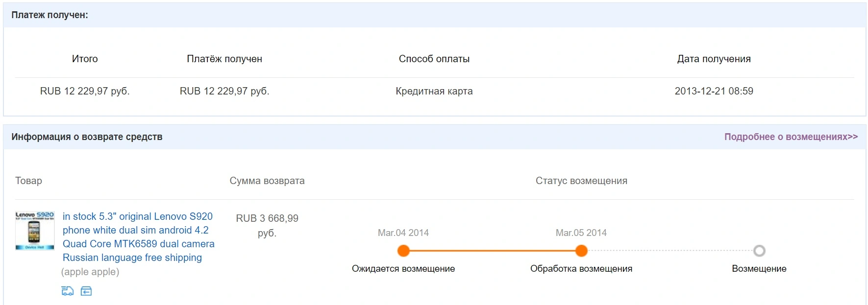This screenshot has height=305, width=868.
Task: Open 'Подробнее о возмещениях>>' link
Action: (791, 137)
